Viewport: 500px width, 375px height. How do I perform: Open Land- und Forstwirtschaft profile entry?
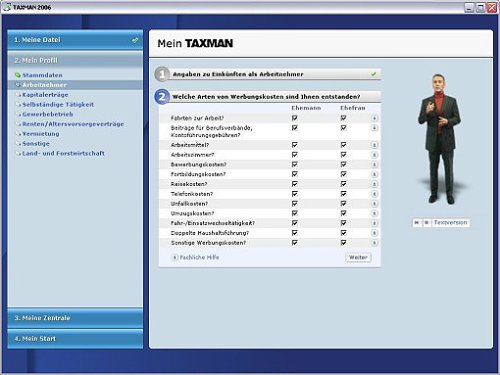pos(63,153)
